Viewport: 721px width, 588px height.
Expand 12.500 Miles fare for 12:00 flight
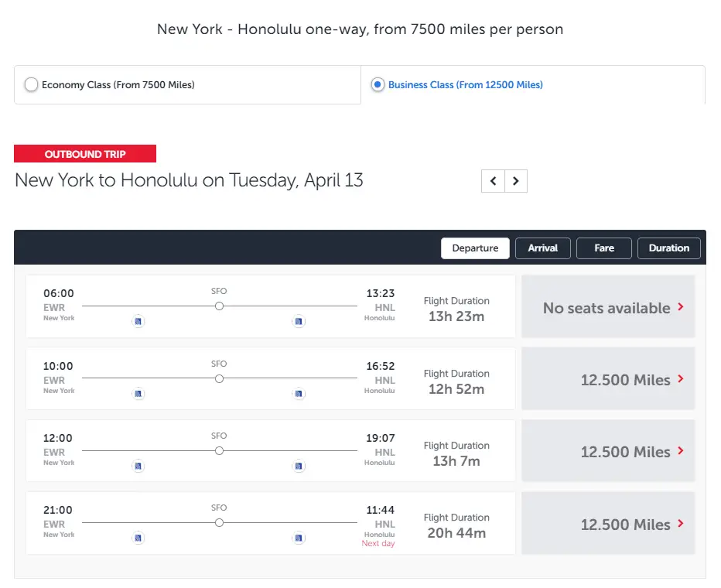[x=608, y=451]
